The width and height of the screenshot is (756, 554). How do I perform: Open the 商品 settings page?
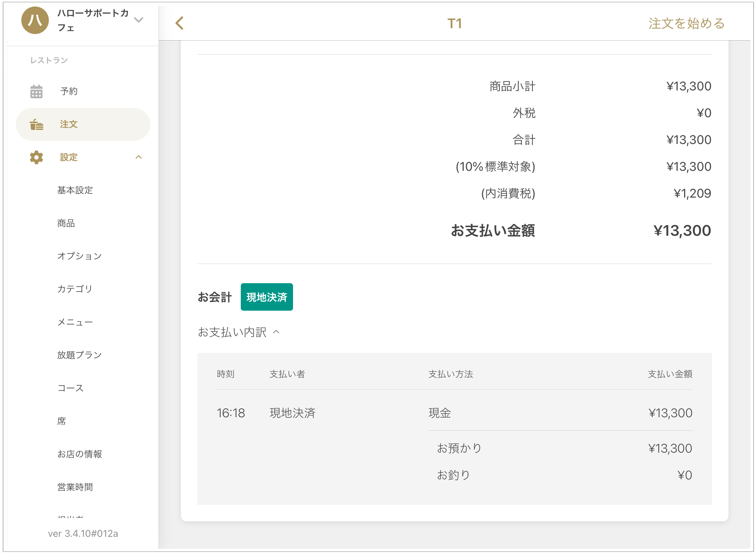66,223
